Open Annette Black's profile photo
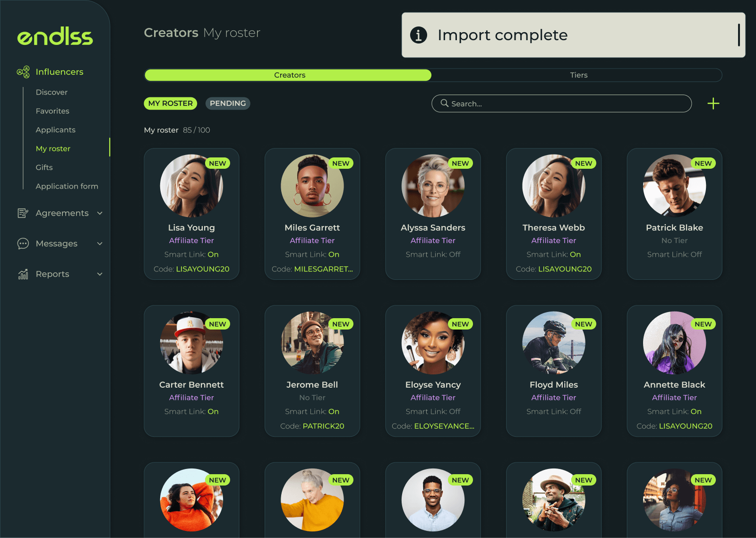The width and height of the screenshot is (756, 538). [x=674, y=343]
